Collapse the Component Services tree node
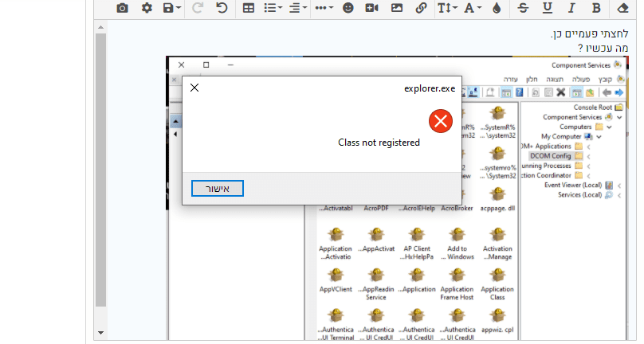This screenshot has width=644, height=344. [619, 117]
